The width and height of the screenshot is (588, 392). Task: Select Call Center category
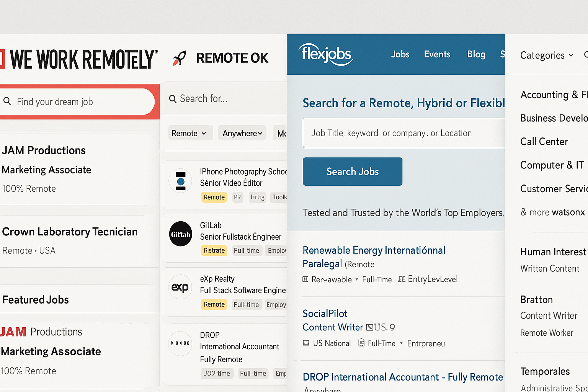click(544, 142)
